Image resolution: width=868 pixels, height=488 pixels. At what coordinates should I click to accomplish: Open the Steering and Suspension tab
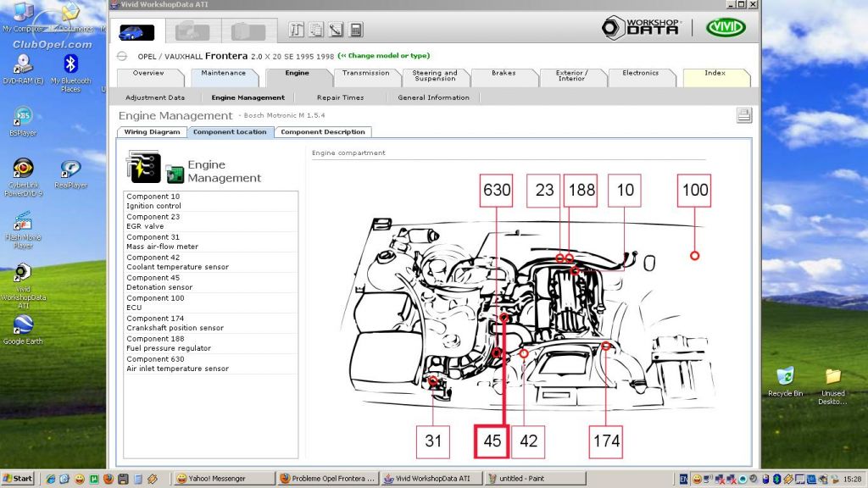[x=435, y=76]
